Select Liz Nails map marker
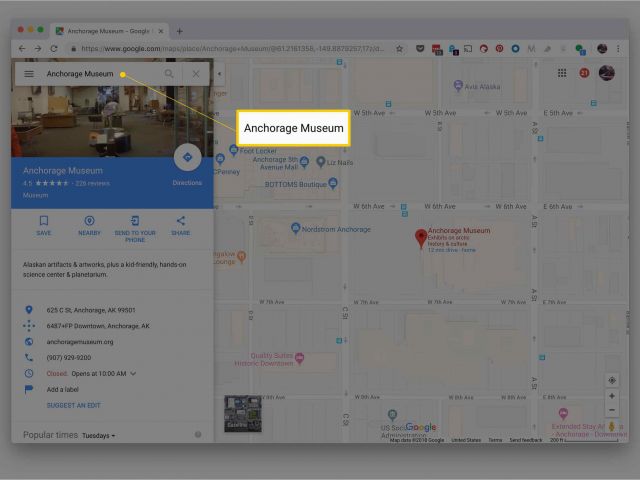This screenshot has height=480, width=640. (x=321, y=162)
